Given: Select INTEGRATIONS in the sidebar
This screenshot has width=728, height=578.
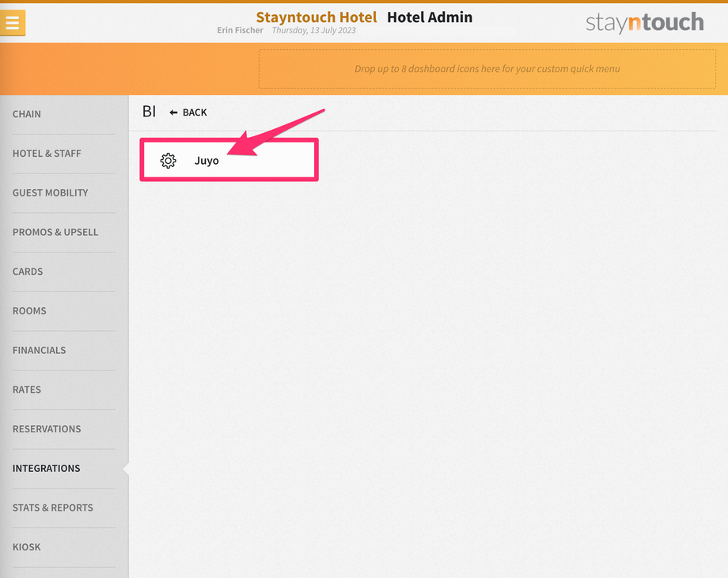Looking at the screenshot, I should [46, 469].
